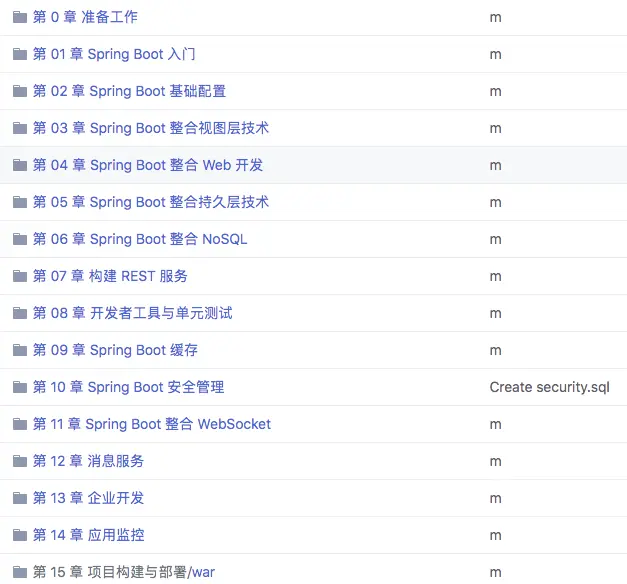This screenshot has height=584, width=627.
Task: Open 第 01 章 Spring Boot 入门 link
Action: click(114, 54)
